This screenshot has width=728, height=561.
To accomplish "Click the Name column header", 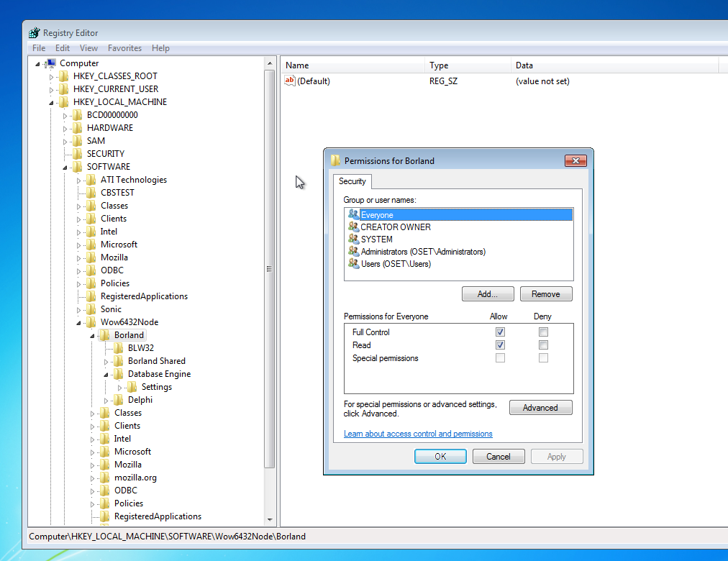I will click(352, 65).
